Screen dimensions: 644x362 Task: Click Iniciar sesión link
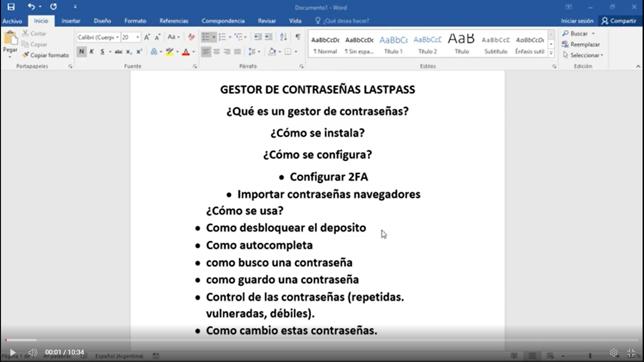pos(577,21)
